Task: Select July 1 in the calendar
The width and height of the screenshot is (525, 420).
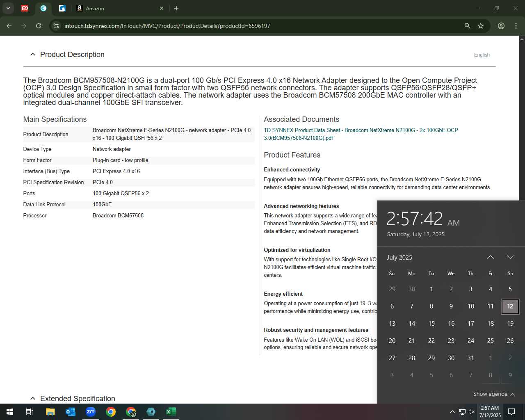Action: (x=431, y=289)
